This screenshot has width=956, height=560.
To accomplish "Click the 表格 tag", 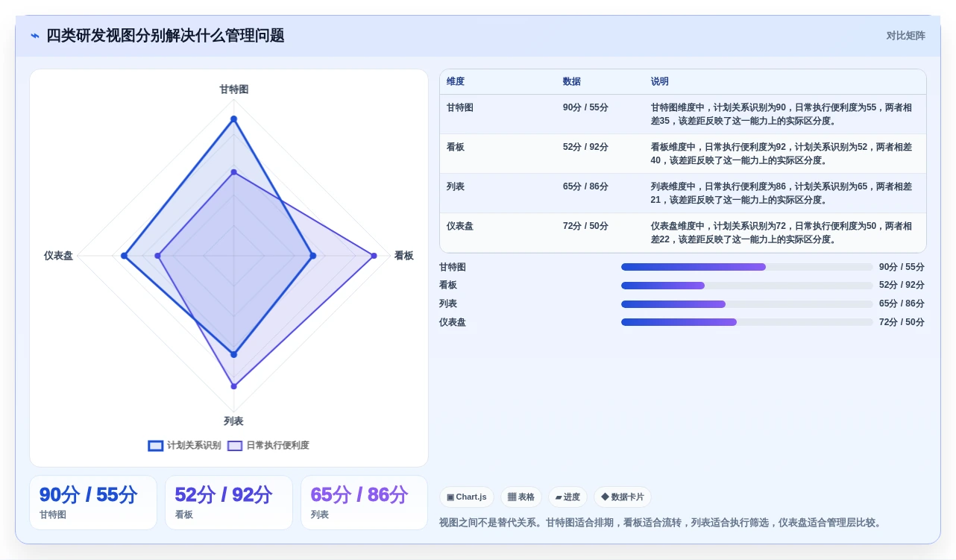I will [521, 497].
